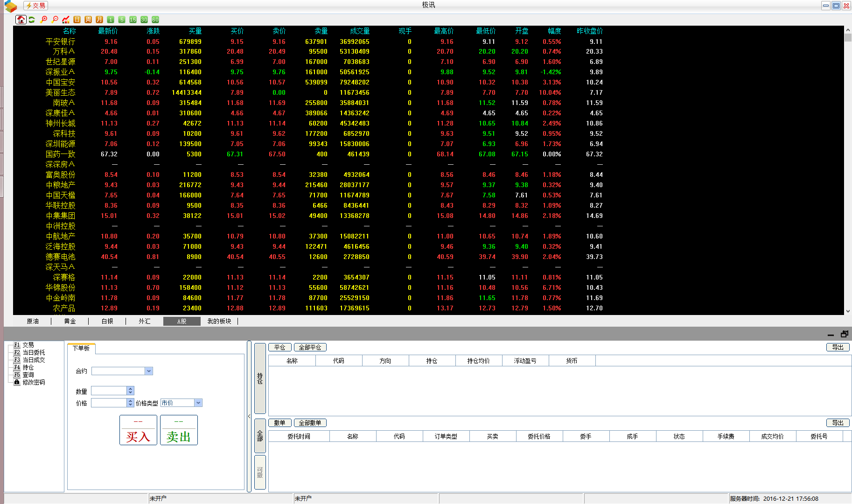This screenshot has width=852, height=504.
Task: Open the 合约 contract dropdown
Action: pyautogui.click(x=148, y=371)
